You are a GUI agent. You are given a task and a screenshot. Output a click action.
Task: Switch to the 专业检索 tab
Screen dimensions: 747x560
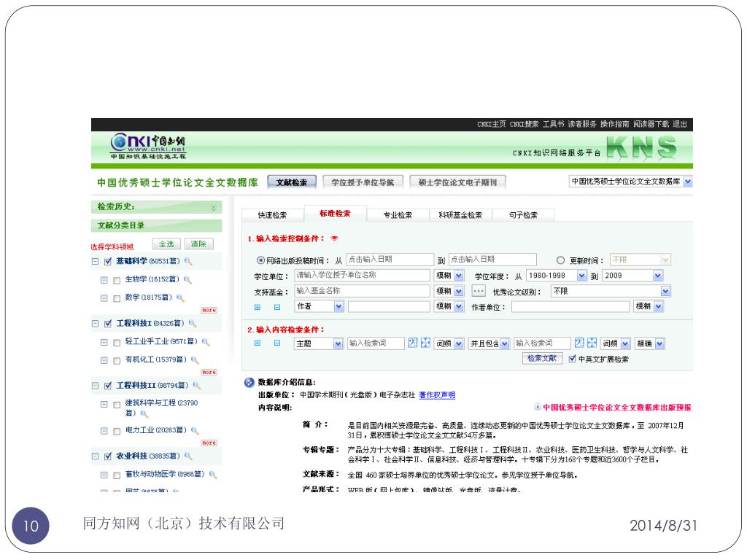[398, 215]
